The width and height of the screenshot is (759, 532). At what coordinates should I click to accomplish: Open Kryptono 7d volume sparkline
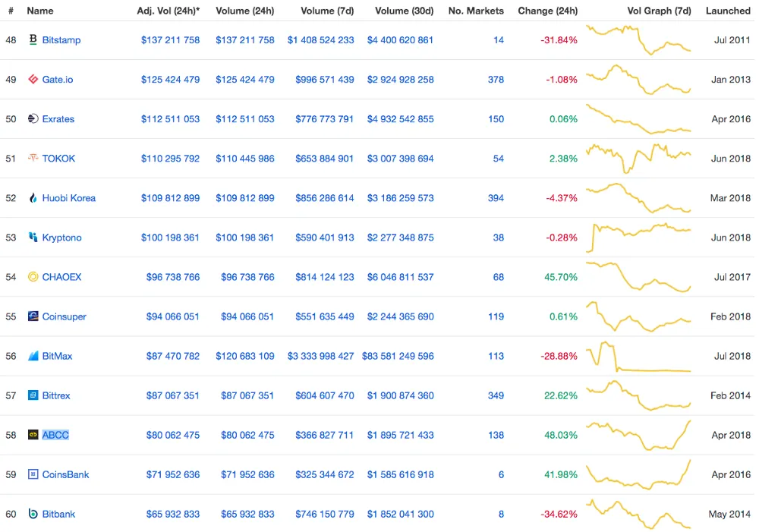(638, 238)
